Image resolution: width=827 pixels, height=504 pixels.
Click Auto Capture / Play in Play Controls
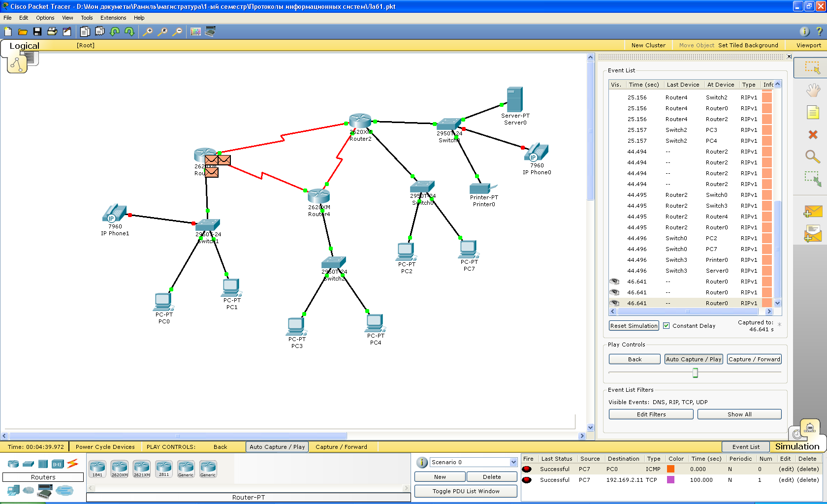point(694,359)
